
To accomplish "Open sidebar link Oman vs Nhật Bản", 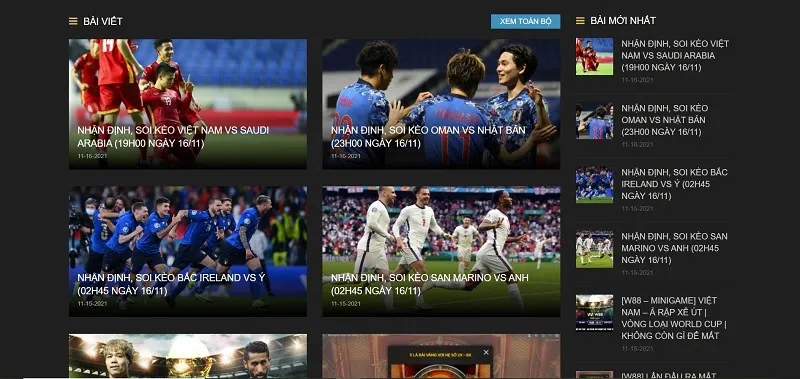I will pyautogui.click(x=664, y=120).
